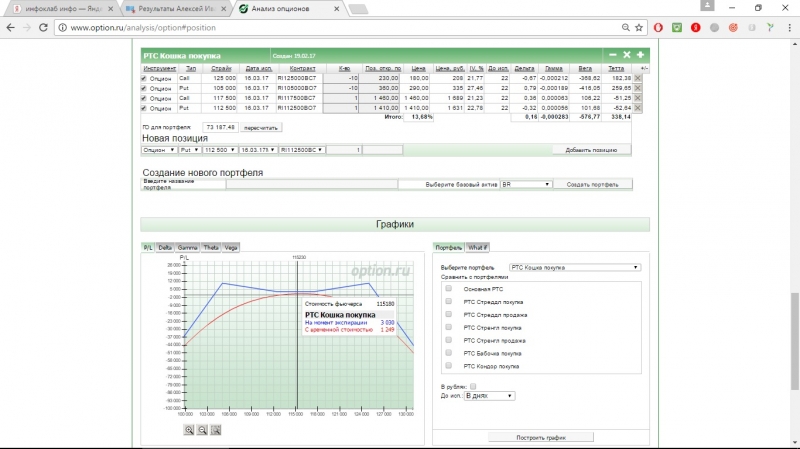Edit quantity field of Call 125 000 row
This screenshot has width=800, height=449.
click(x=341, y=78)
